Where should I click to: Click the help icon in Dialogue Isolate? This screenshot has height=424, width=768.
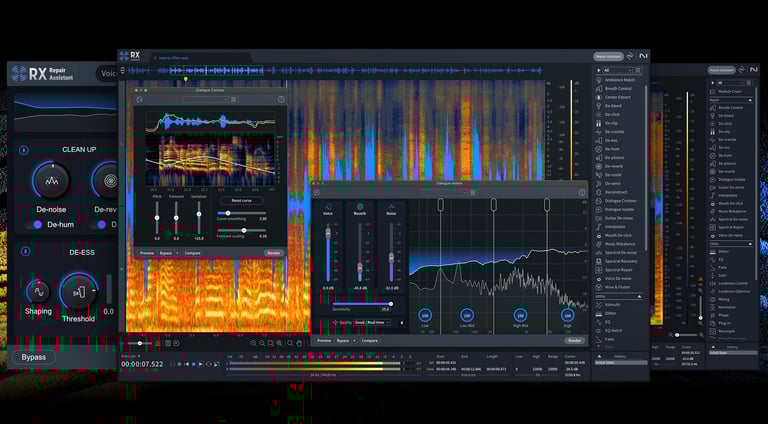pos(582,192)
